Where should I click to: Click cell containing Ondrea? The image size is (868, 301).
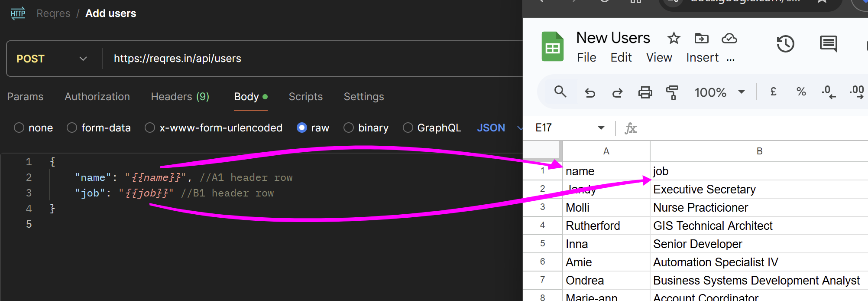[606, 281]
